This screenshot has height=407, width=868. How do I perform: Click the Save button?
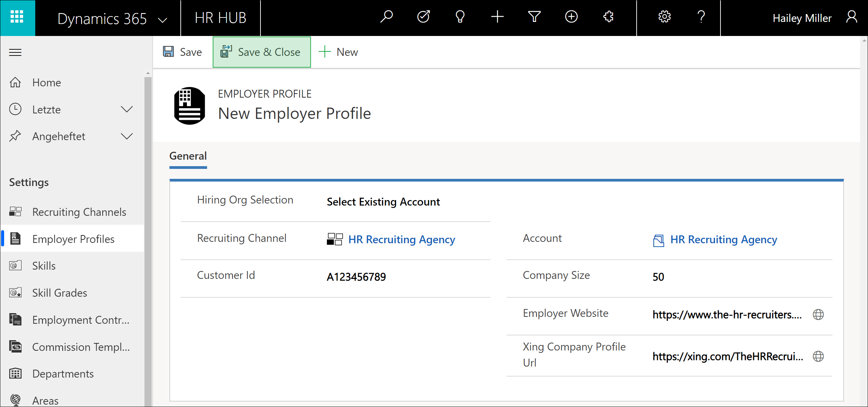182,52
